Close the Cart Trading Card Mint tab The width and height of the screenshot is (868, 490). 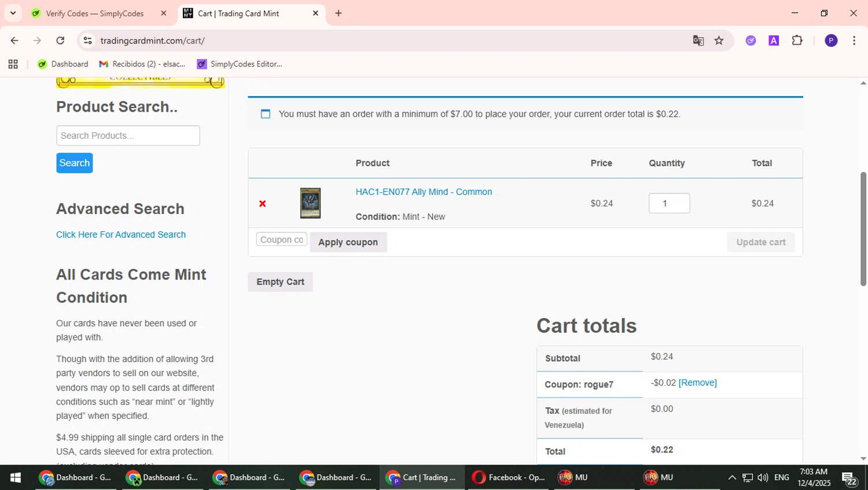click(315, 13)
